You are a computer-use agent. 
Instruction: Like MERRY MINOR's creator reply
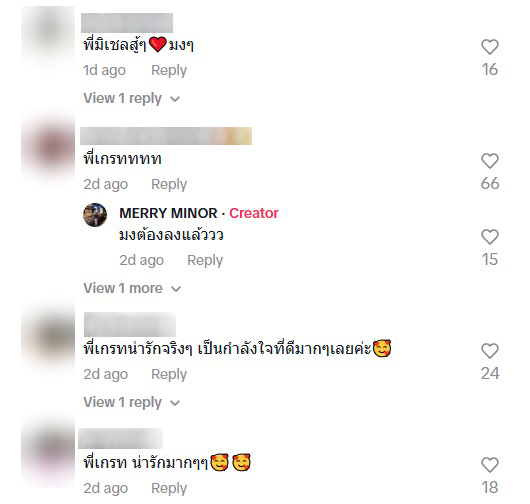[490, 237]
